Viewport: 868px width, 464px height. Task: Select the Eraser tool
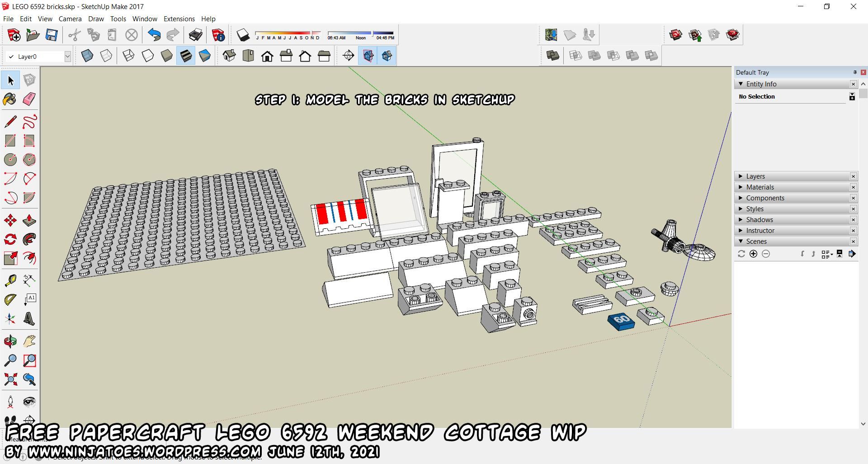click(29, 99)
